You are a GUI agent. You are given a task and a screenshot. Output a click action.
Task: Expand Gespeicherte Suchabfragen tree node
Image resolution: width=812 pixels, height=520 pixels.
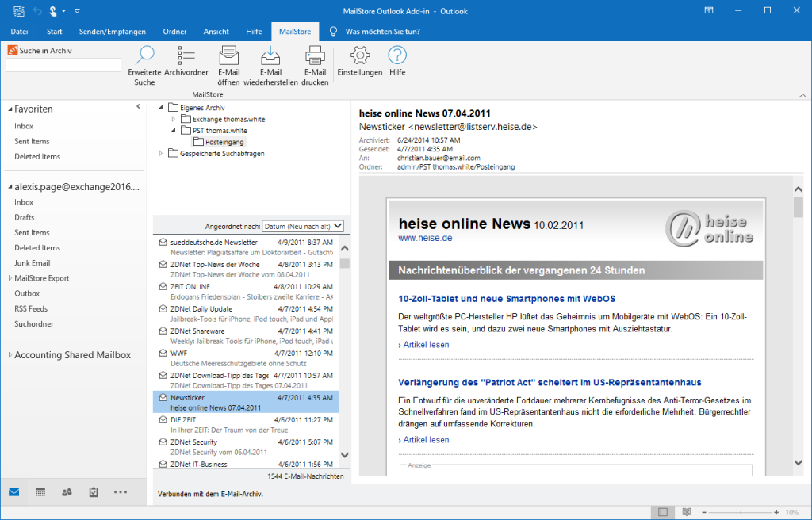[x=161, y=153]
